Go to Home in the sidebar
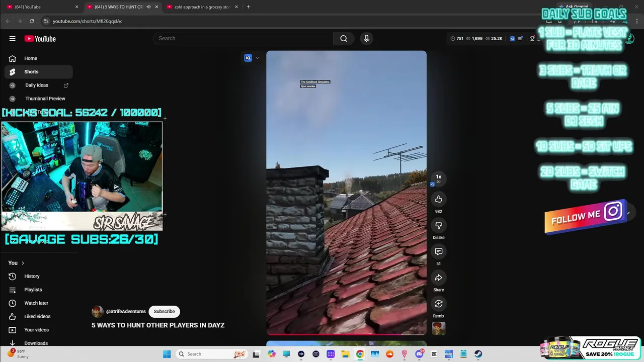 [38, 58]
